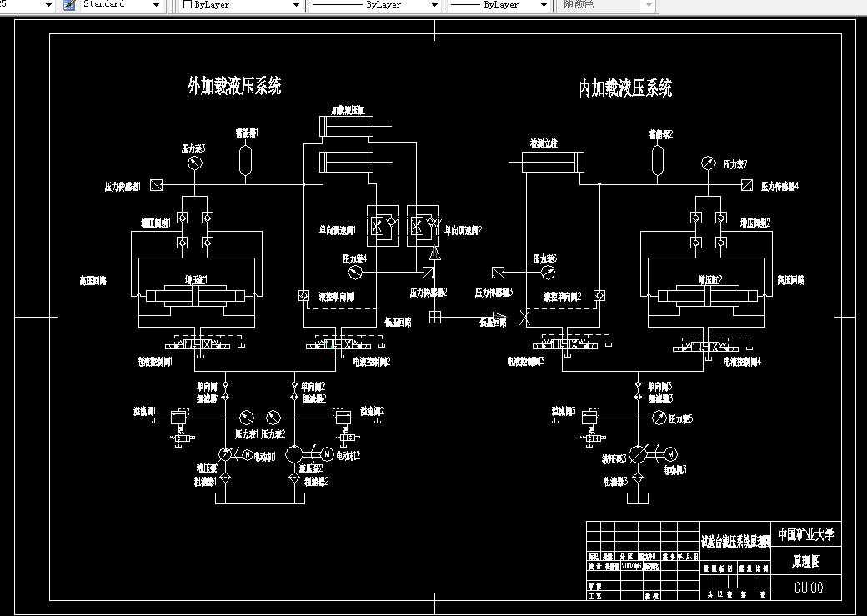This screenshot has width=867, height=616.
Task: Select the 粗滤器3 filter symbol
Action: point(638,478)
